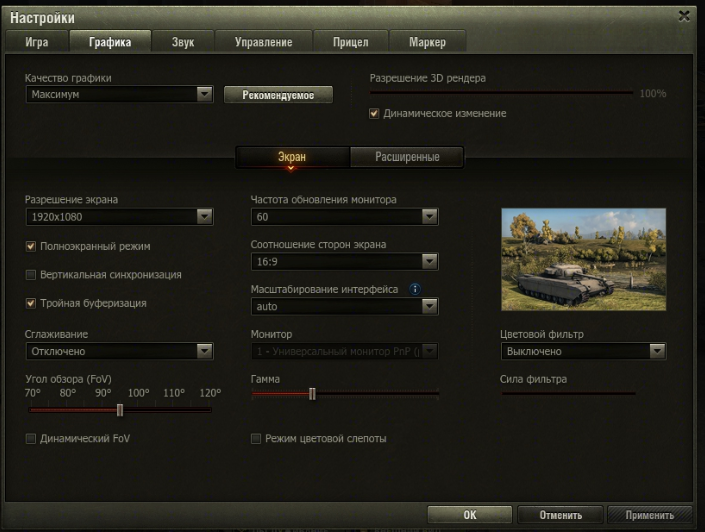Open the Прицел tab
This screenshot has height=532, width=705.
(351, 42)
